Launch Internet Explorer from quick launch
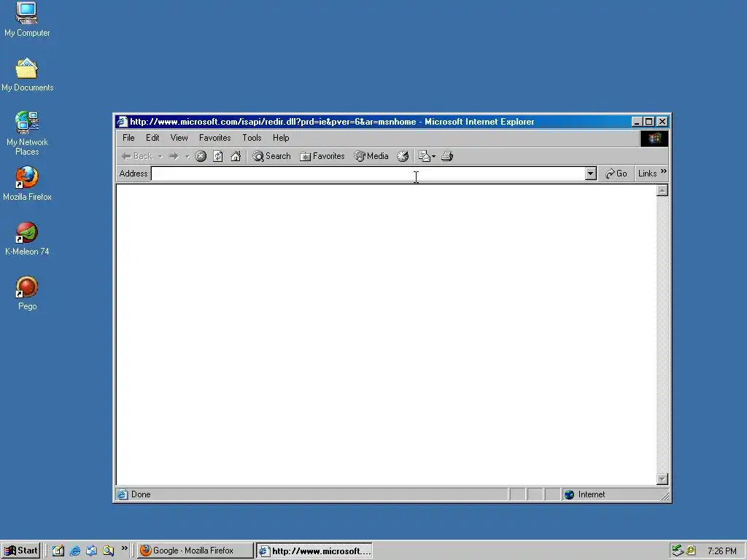 (x=75, y=551)
